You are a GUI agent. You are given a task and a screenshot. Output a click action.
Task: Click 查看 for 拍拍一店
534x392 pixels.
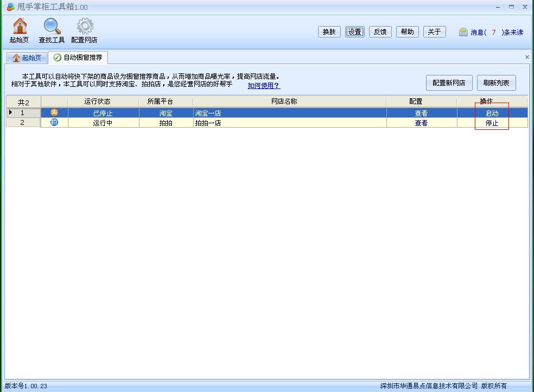421,123
